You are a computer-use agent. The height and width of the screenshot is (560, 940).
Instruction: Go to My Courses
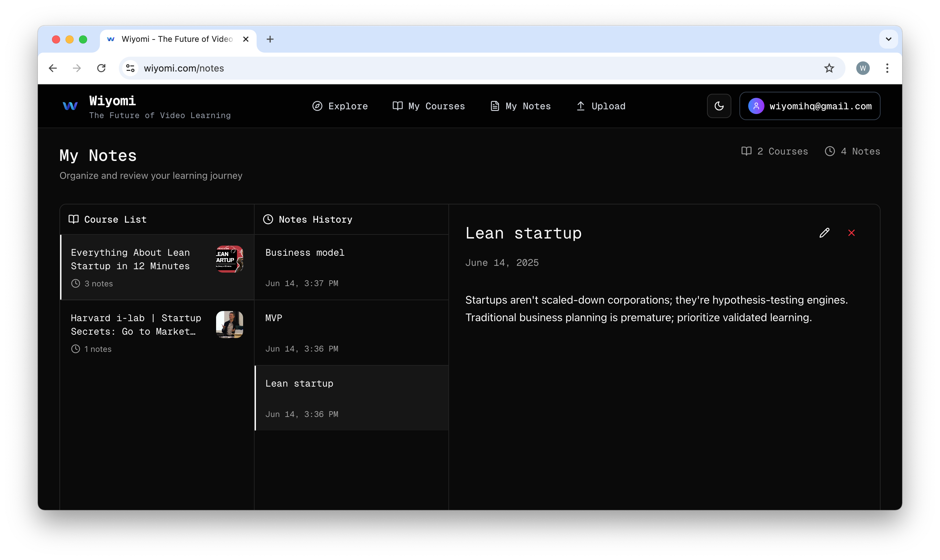(x=429, y=106)
